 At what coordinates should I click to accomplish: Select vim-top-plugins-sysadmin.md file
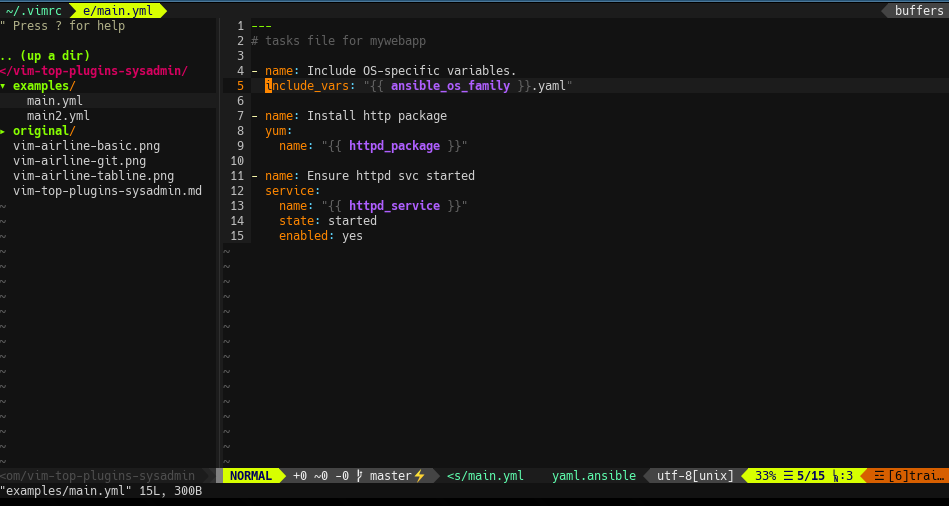pyautogui.click(x=107, y=191)
